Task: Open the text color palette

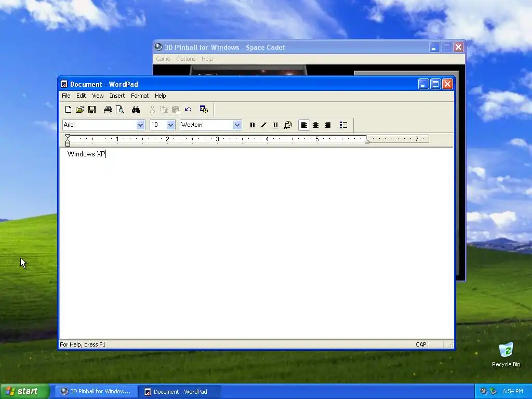Action: (x=288, y=125)
